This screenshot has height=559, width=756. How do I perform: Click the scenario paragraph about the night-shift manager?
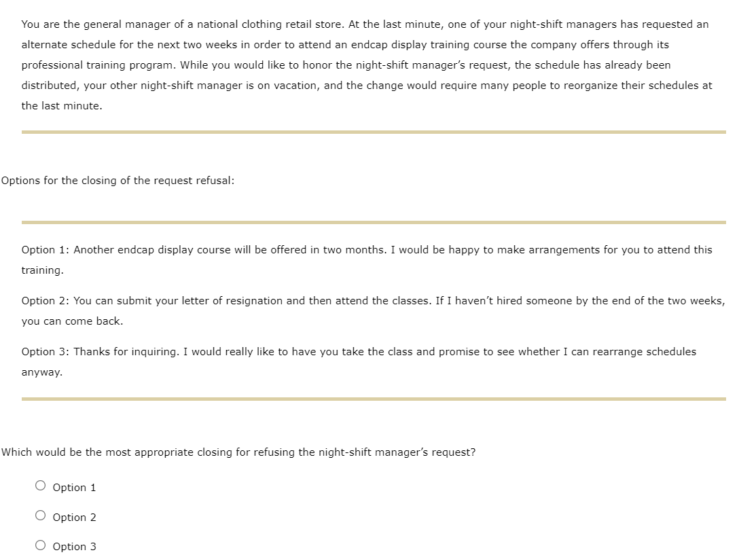click(367, 65)
